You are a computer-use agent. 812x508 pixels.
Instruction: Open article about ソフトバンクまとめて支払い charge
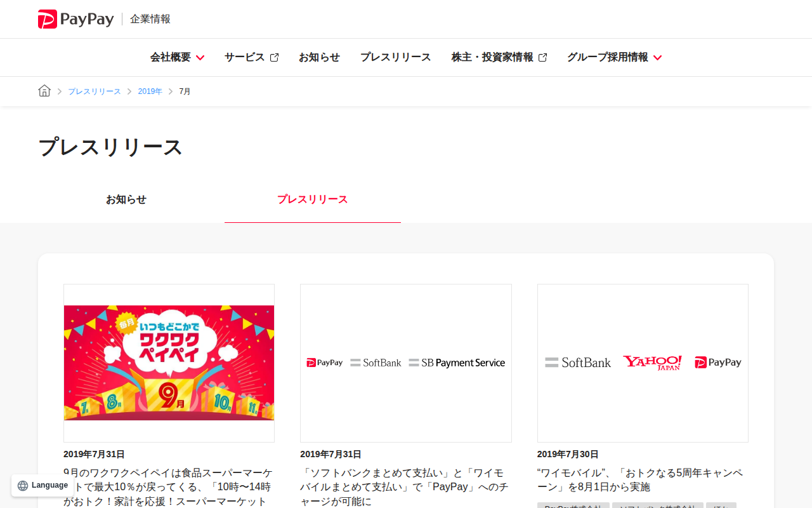(406, 487)
